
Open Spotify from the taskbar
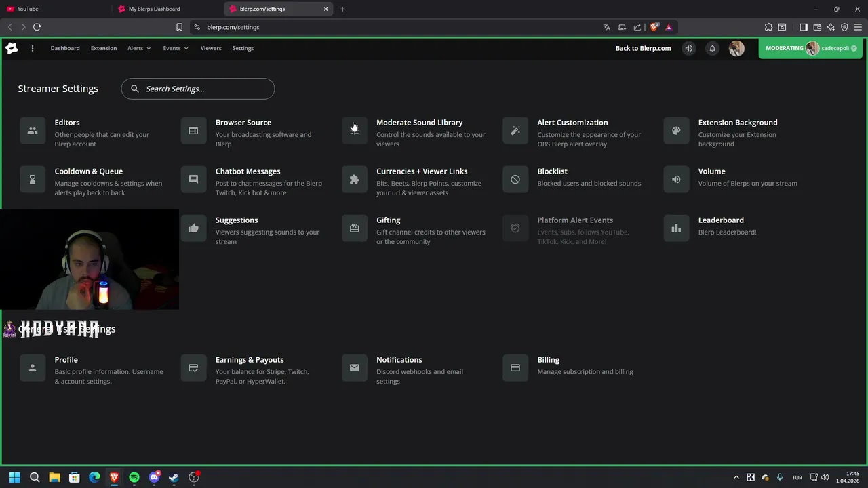pyautogui.click(x=134, y=477)
